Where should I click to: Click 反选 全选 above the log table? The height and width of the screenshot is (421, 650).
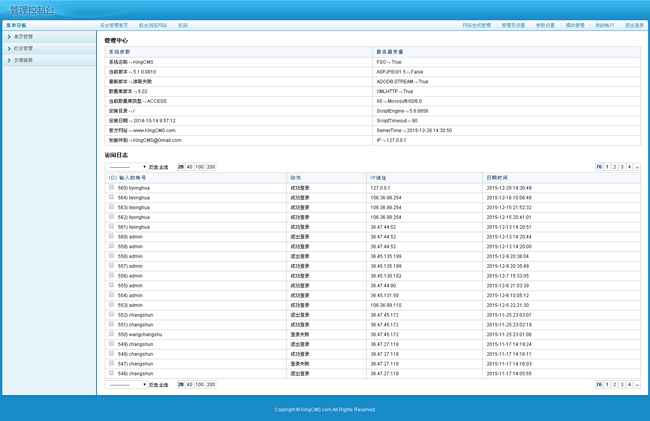(159, 167)
